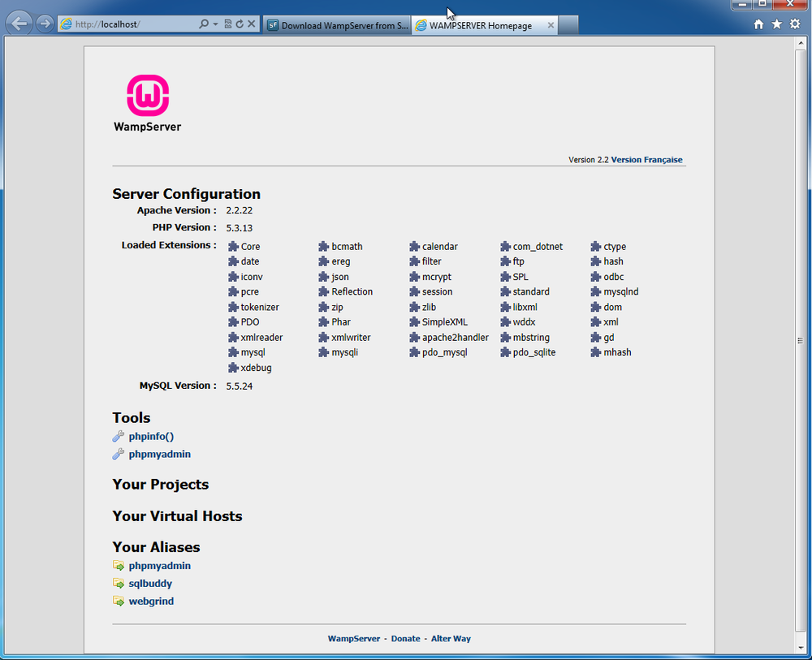Viewport: 812px width, 660px height.
Task: Open the sqlbuddy alias link
Action: click(150, 584)
